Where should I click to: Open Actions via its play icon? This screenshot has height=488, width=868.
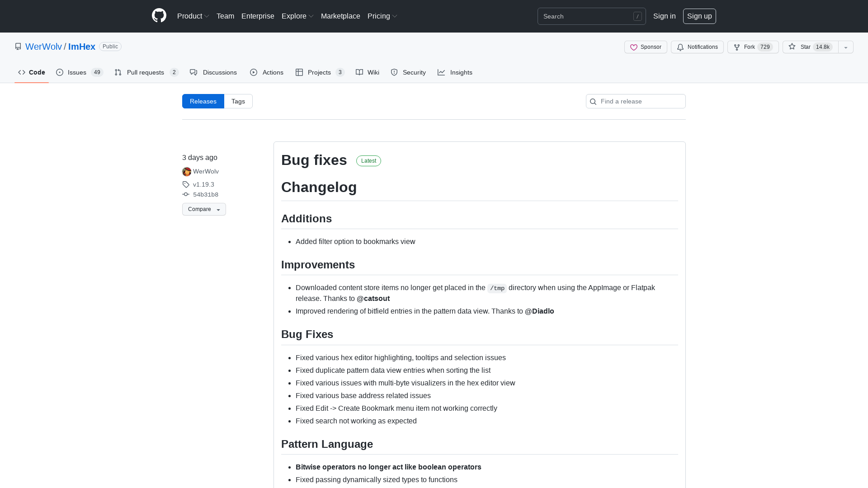pyautogui.click(x=254, y=72)
